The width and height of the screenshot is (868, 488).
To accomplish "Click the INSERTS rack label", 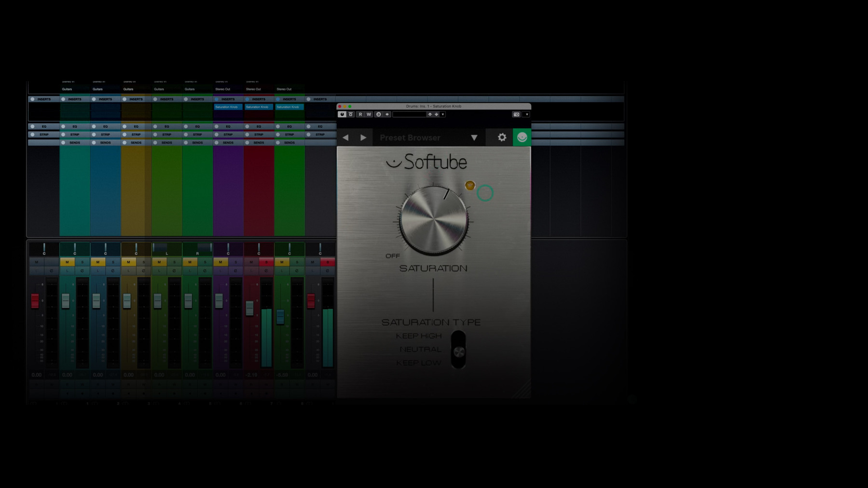I will point(43,99).
